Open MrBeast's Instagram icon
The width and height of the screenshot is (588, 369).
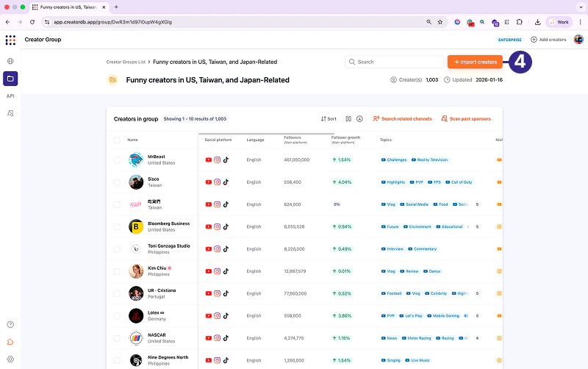[217, 160]
